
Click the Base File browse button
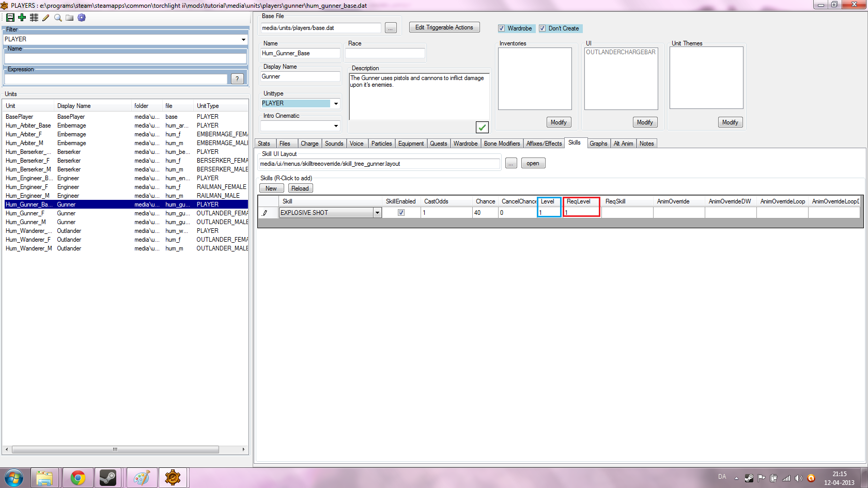tap(391, 28)
